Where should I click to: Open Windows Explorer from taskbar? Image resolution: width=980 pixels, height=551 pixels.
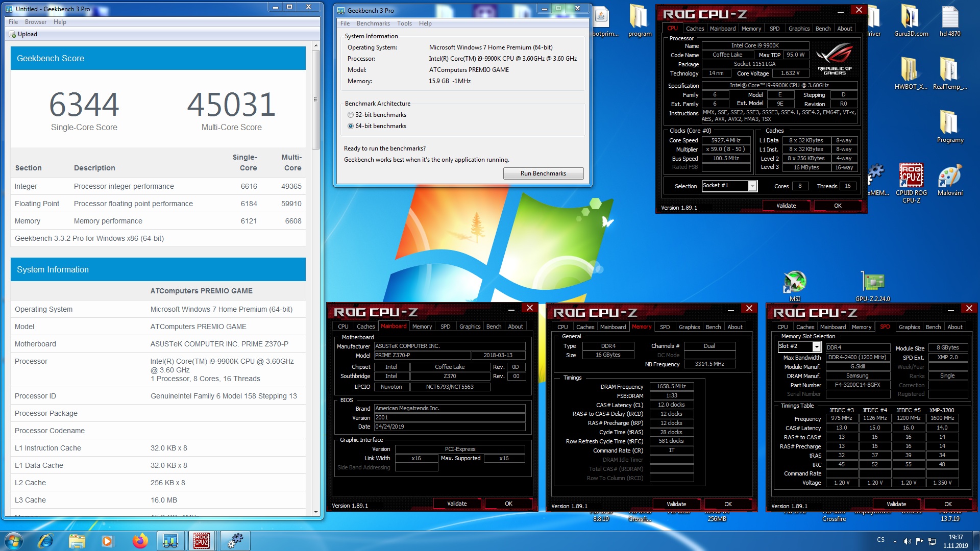point(77,541)
